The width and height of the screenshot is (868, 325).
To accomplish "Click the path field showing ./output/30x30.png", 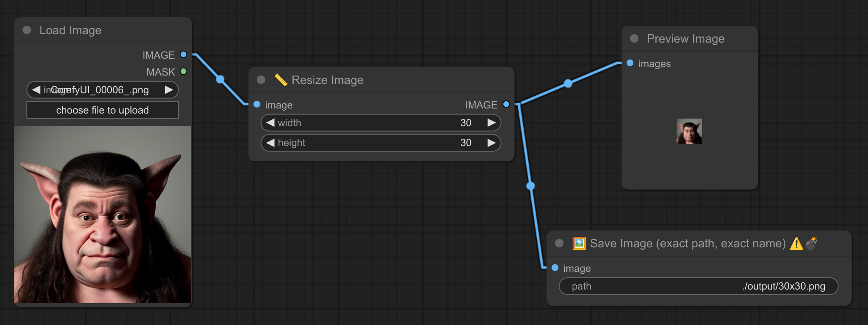I will (698, 286).
